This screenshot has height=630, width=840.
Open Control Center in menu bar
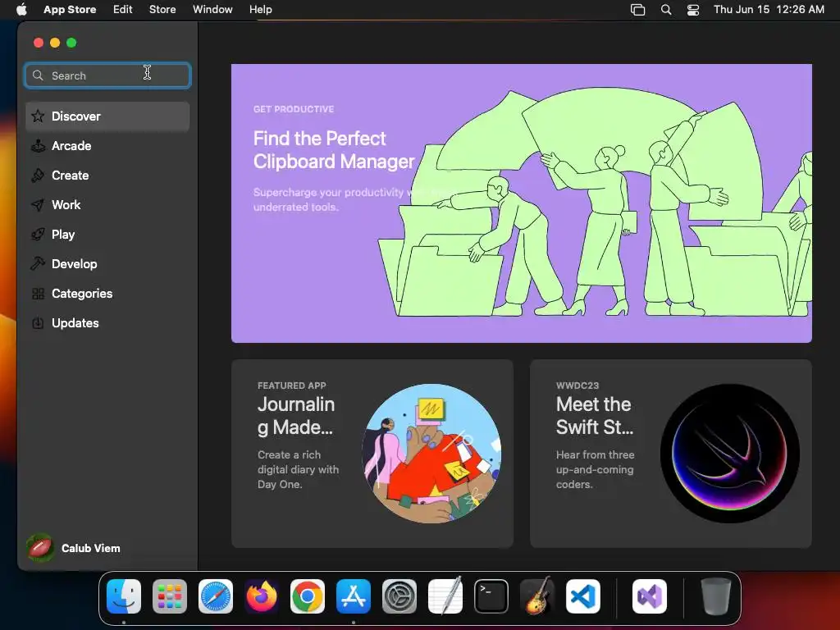coord(692,10)
